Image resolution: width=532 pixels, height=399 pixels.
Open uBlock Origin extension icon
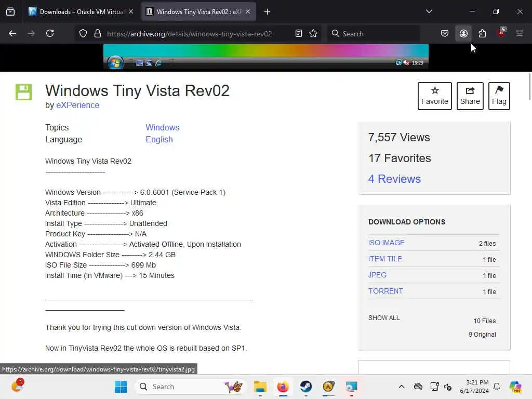pos(501,33)
